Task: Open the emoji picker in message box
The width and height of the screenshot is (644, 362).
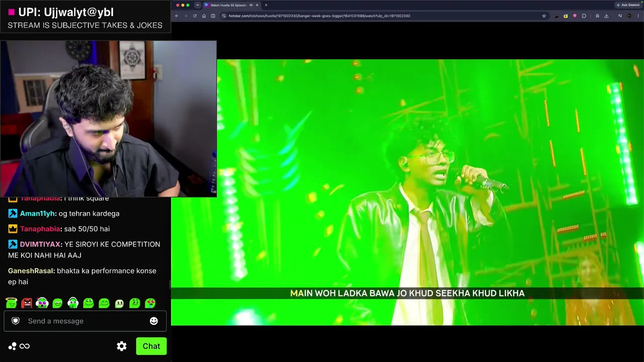Action: (x=154, y=321)
